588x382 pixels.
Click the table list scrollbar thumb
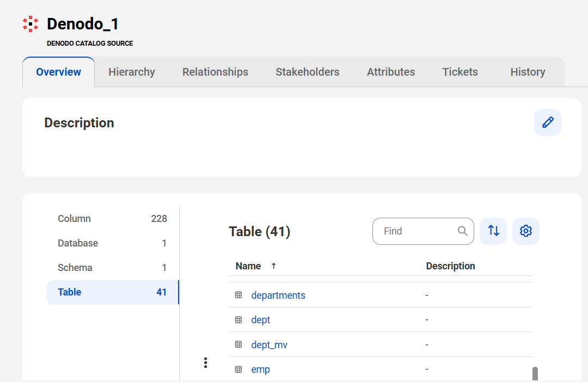535,373
